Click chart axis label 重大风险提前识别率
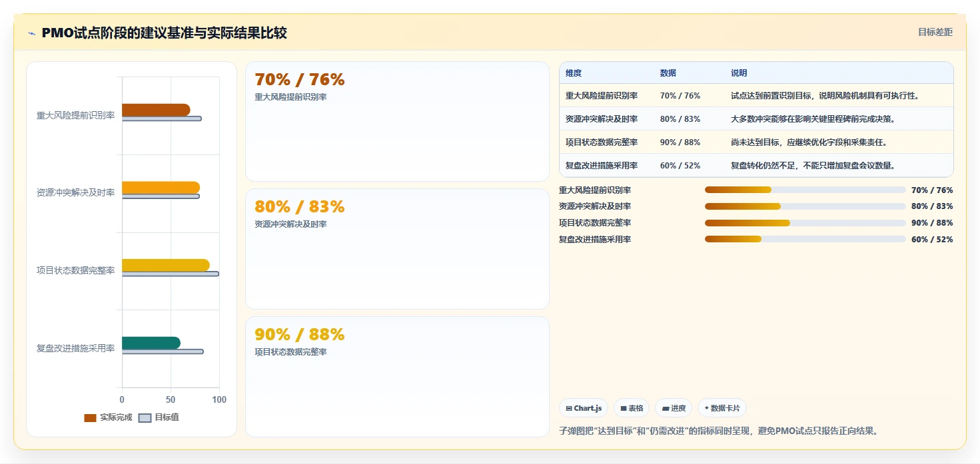The width and height of the screenshot is (980, 464). (75, 115)
